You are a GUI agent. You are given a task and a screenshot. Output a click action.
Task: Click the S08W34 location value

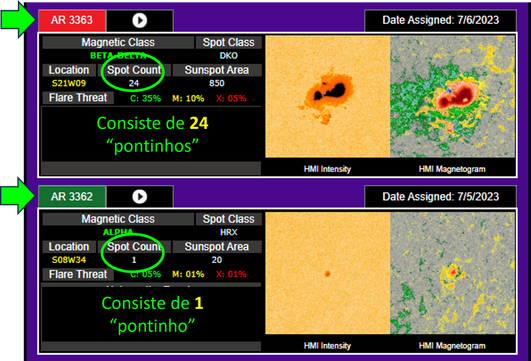[69, 260]
